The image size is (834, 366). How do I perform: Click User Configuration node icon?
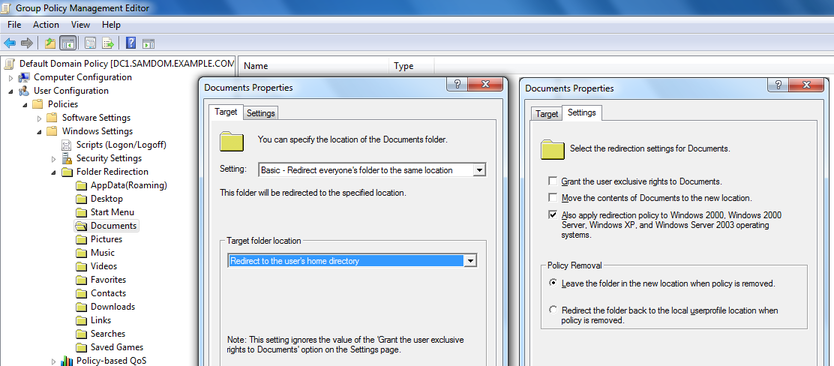point(24,91)
